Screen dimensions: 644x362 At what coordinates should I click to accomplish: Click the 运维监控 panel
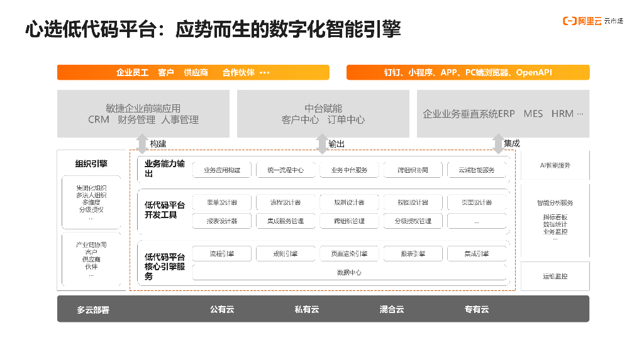pyautogui.click(x=555, y=277)
